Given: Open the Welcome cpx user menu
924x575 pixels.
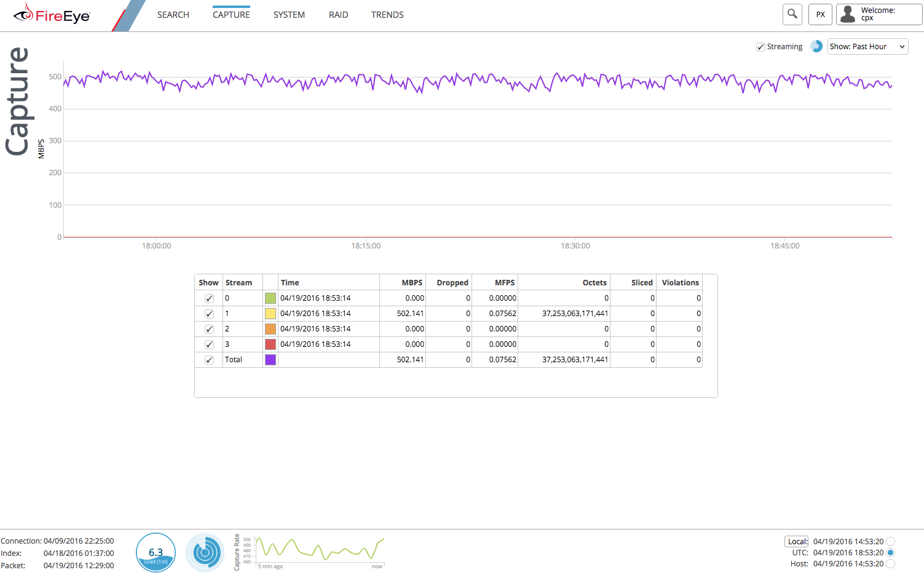Looking at the screenshot, I should click(x=879, y=14).
